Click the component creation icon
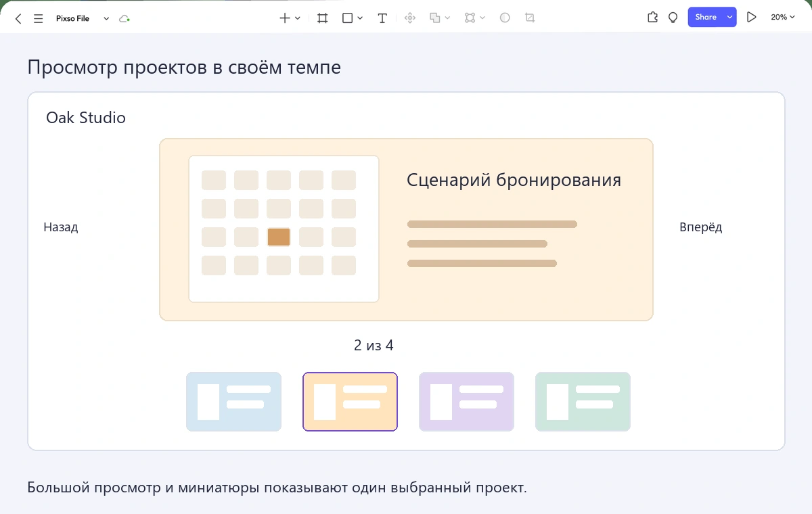 (x=409, y=18)
